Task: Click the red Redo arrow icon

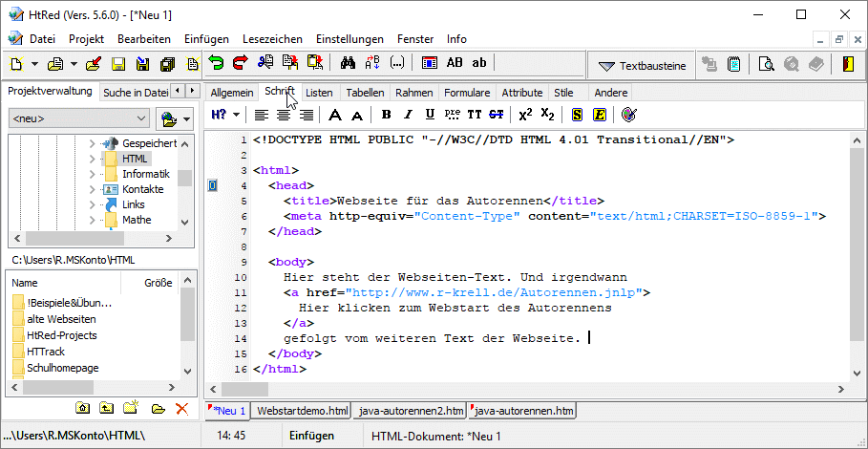Action: [239, 64]
